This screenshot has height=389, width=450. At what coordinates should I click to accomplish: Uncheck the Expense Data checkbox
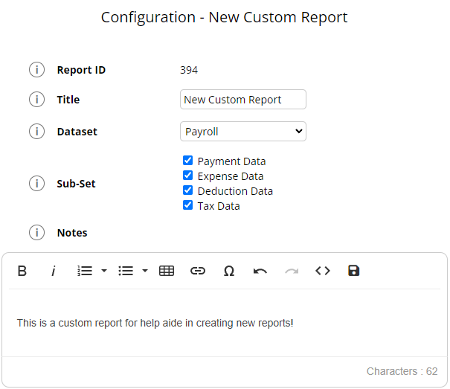188,175
